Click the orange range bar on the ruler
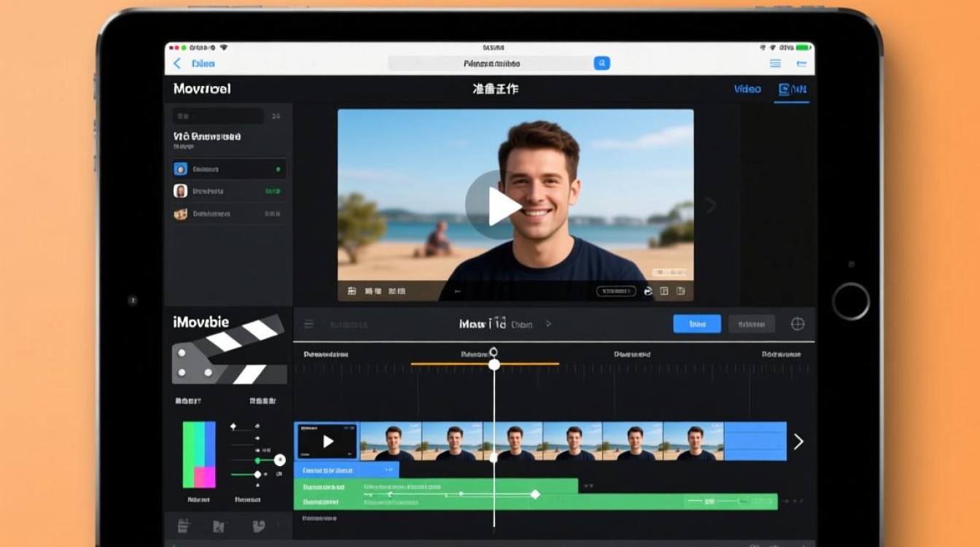Viewport: 980px width, 547px height. pos(485,363)
